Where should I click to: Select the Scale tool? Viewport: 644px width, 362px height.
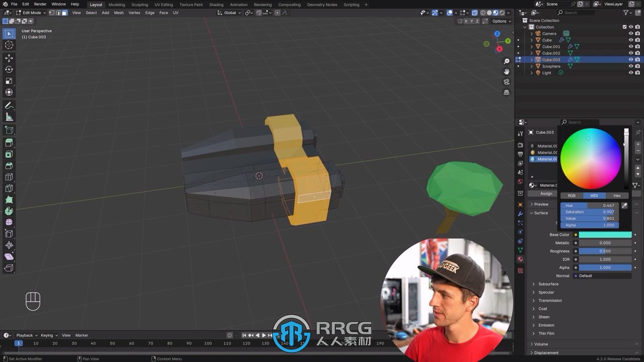(9, 81)
